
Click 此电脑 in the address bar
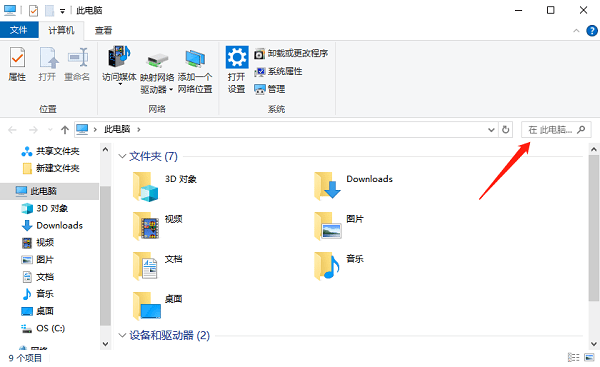pyautogui.click(x=117, y=129)
